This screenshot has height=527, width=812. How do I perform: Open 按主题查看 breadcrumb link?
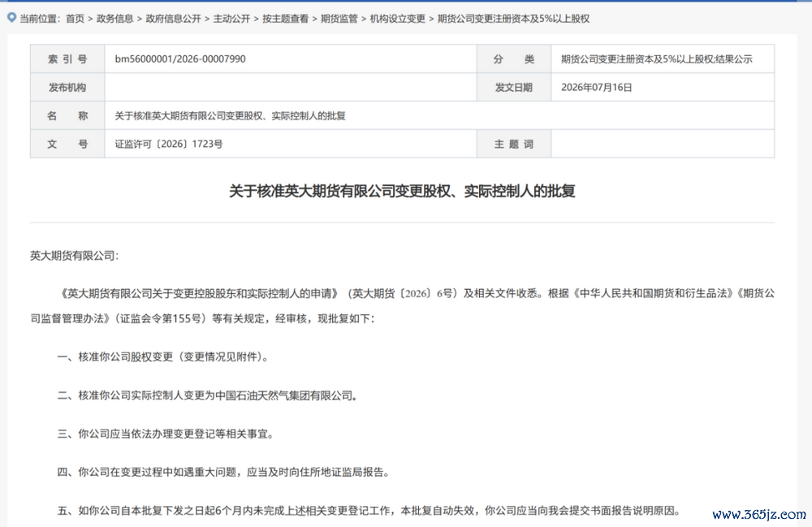[285, 19]
